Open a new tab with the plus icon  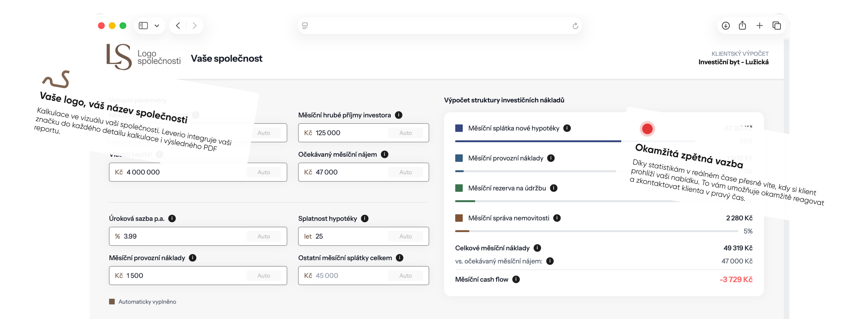pos(760,26)
